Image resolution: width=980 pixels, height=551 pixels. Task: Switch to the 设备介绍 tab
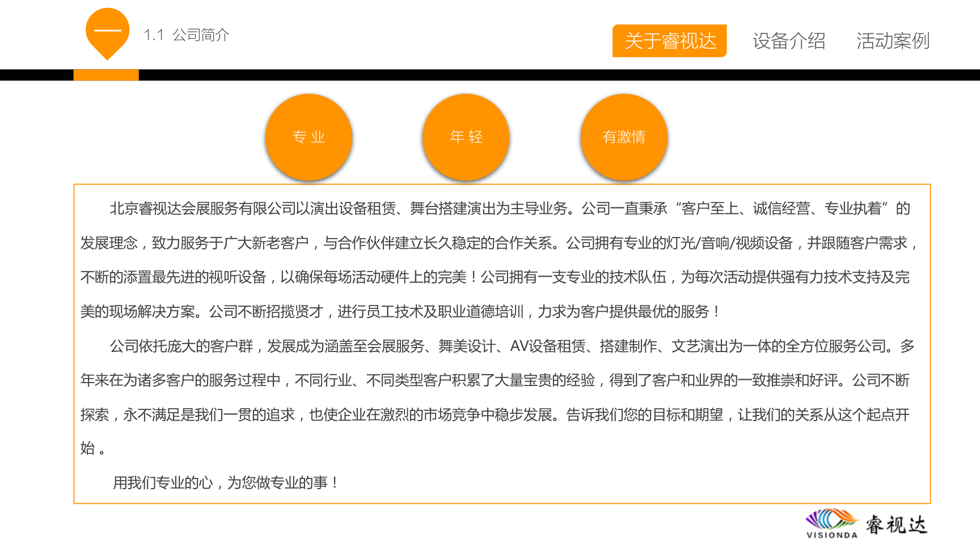789,41
